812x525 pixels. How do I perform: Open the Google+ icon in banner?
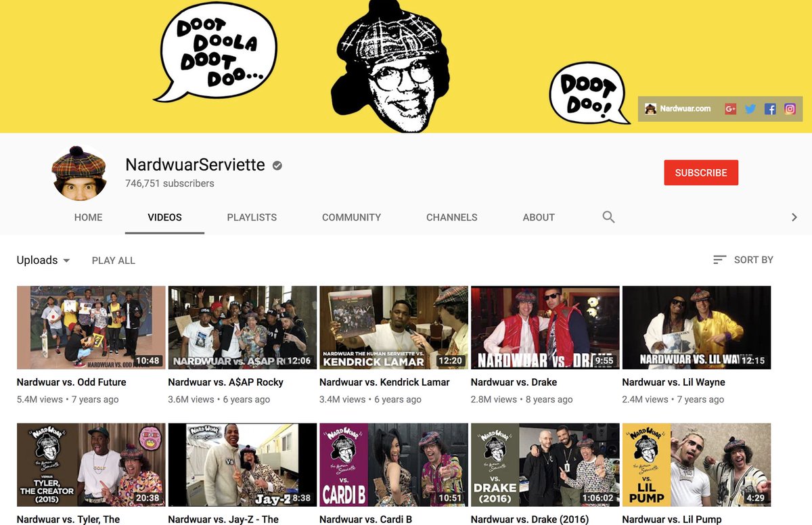pos(730,108)
